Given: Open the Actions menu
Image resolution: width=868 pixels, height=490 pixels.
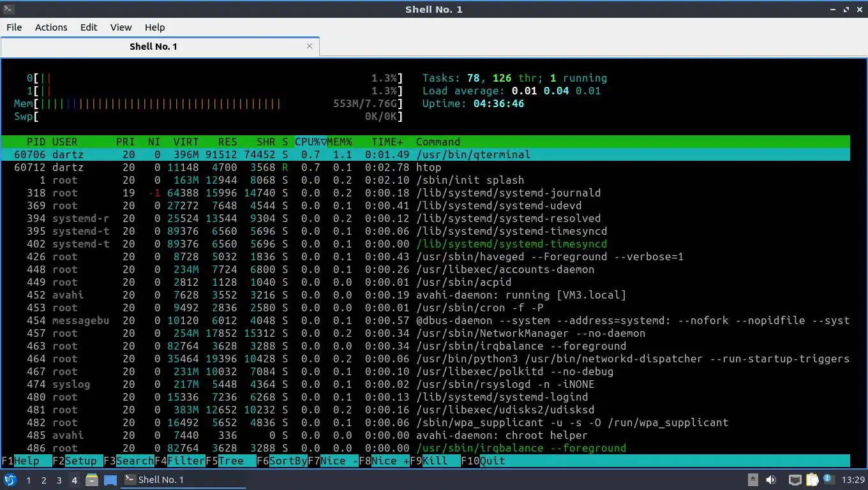Looking at the screenshot, I should (51, 27).
